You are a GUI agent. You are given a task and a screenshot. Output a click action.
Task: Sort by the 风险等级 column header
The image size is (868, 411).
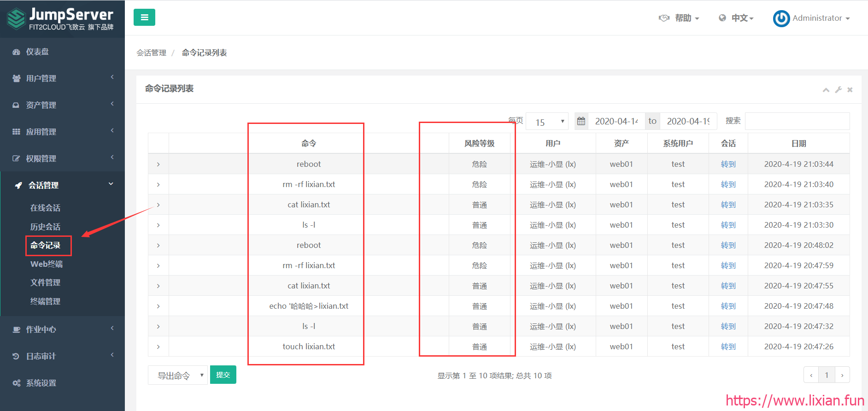480,144
